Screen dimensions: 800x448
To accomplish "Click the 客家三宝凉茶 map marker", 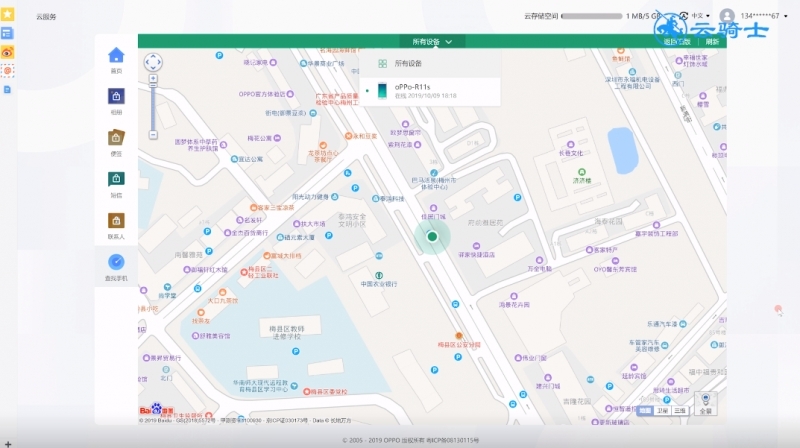I will coord(253,208).
